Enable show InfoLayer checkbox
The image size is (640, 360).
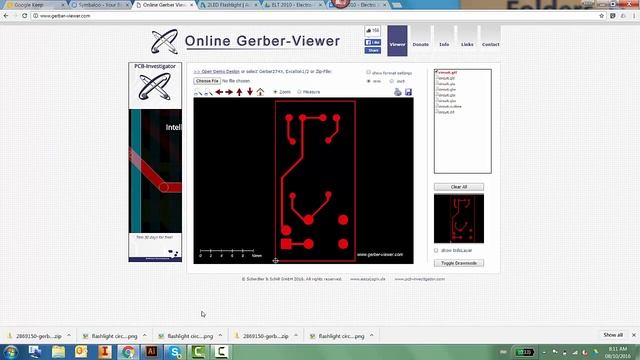click(436, 250)
